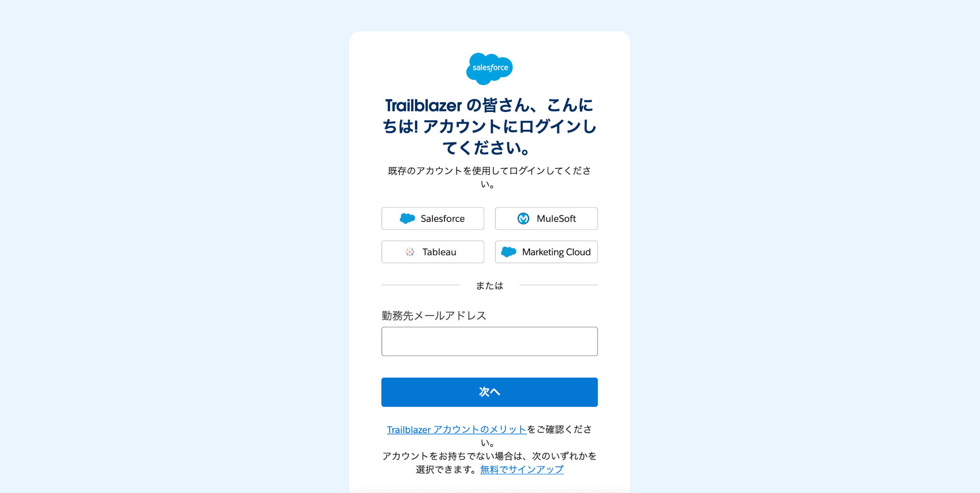Open the Trailblazer アカウントのメリット link

click(457, 429)
